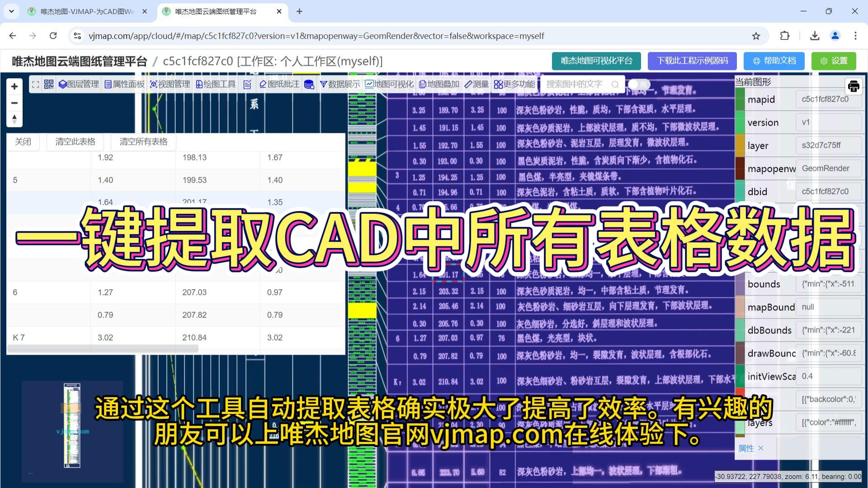Click the minimap overview thumbnail
This screenshot has width=868, height=488.
[72, 432]
